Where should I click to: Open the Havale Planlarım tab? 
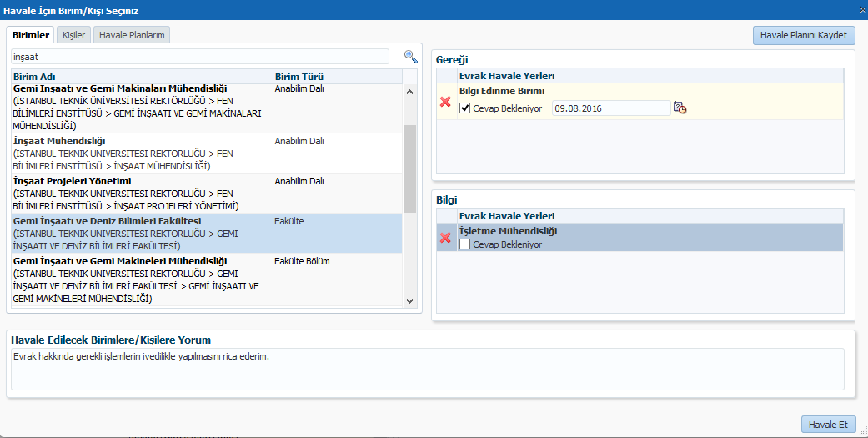(x=132, y=35)
